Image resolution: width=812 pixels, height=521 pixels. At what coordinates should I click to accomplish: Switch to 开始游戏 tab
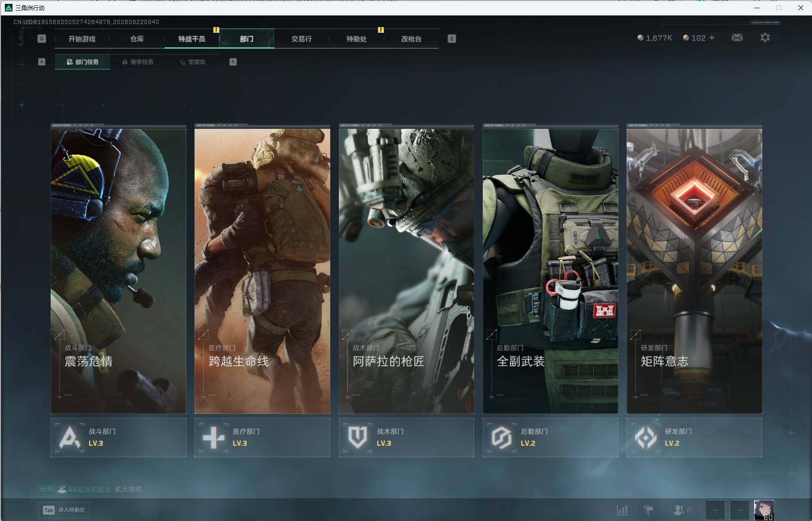click(x=82, y=39)
